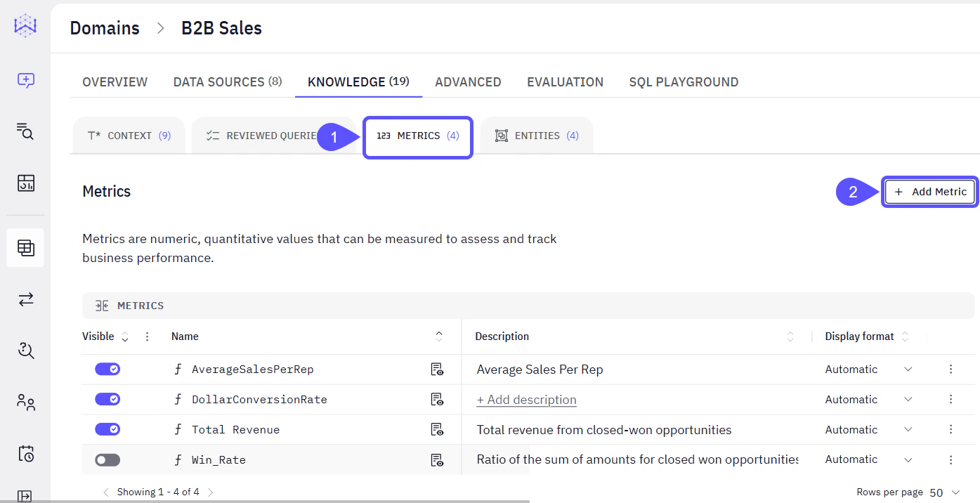
Task: Click the transfer arrows icon in the sidebar
Action: (25, 299)
